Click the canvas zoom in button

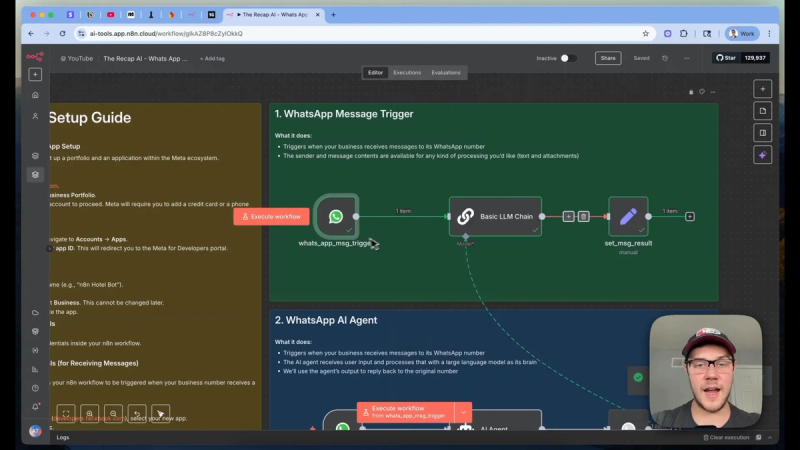pyautogui.click(x=89, y=414)
